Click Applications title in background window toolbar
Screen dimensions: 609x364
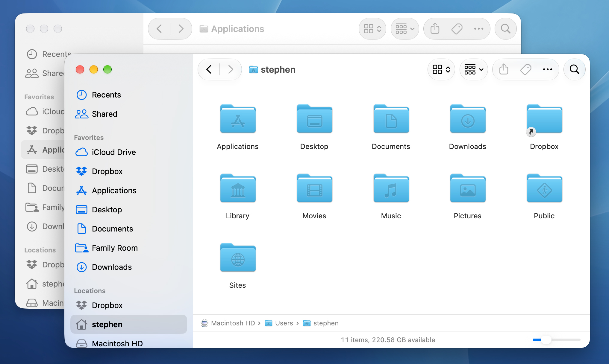(x=232, y=29)
